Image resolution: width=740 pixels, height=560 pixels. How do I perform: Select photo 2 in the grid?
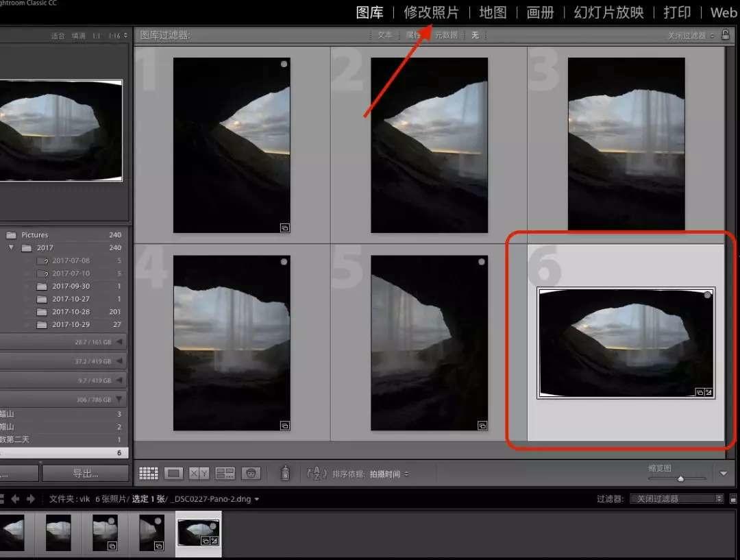click(429, 145)
